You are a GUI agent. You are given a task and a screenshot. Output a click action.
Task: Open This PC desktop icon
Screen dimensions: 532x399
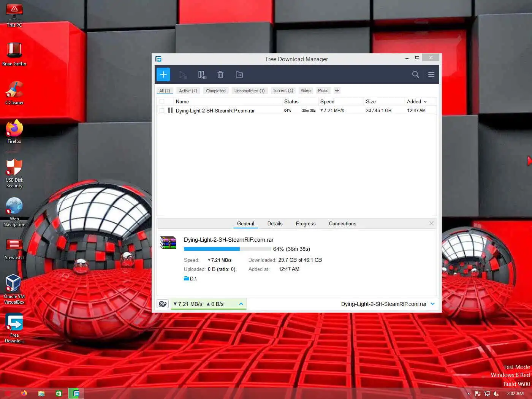pyautogui.click(x=14, y=16)
